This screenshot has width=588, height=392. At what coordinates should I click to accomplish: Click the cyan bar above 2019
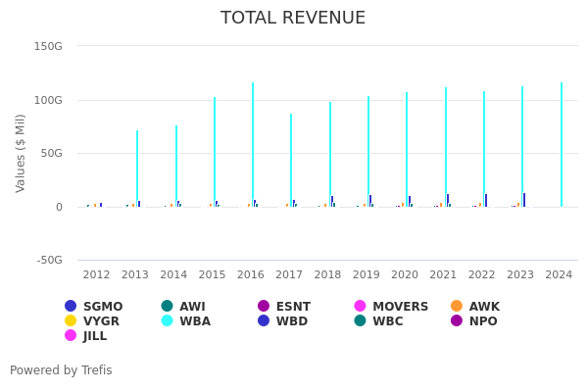pyautogui.click(x=368, y=151)
